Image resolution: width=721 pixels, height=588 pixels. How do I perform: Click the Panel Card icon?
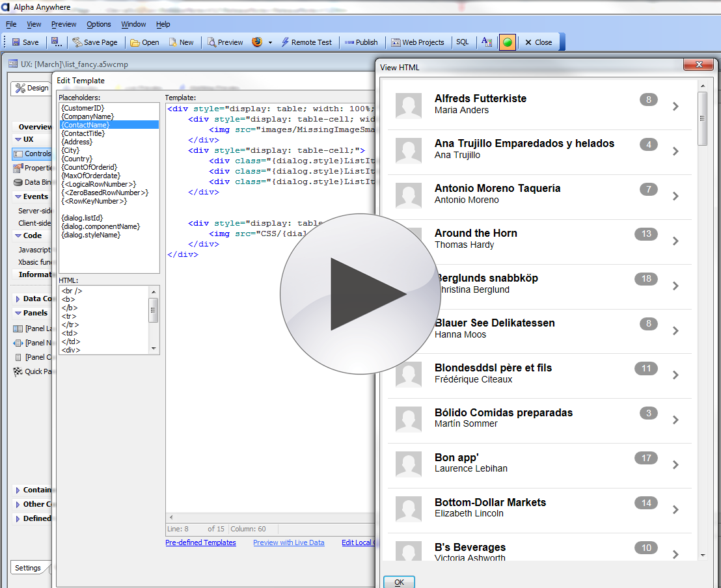coord(18,357)
